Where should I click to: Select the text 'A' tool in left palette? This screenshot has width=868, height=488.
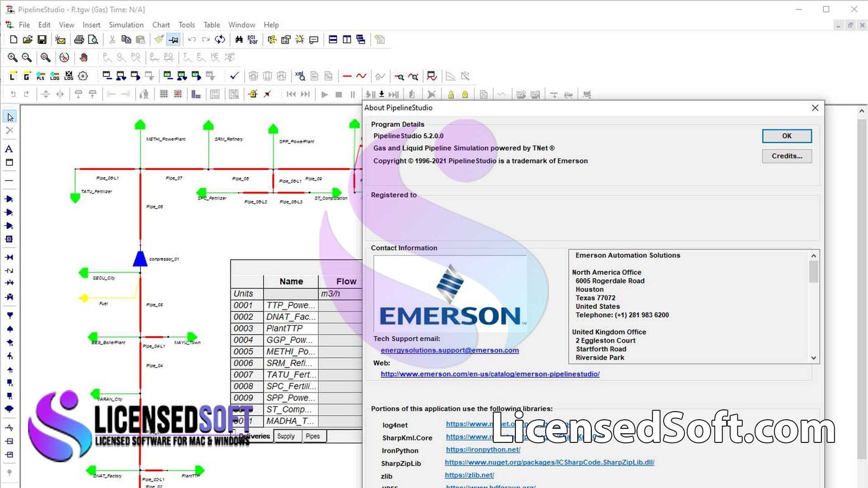[9, 149]
